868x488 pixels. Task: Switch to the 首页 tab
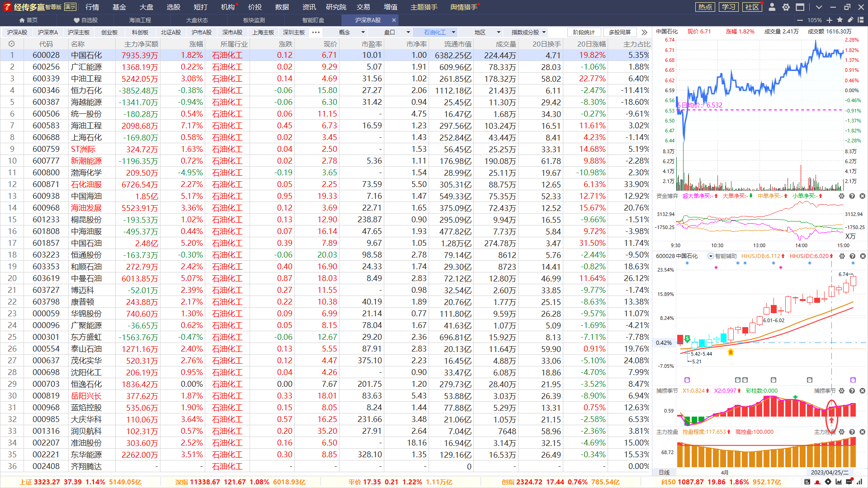tap(28, 20)
